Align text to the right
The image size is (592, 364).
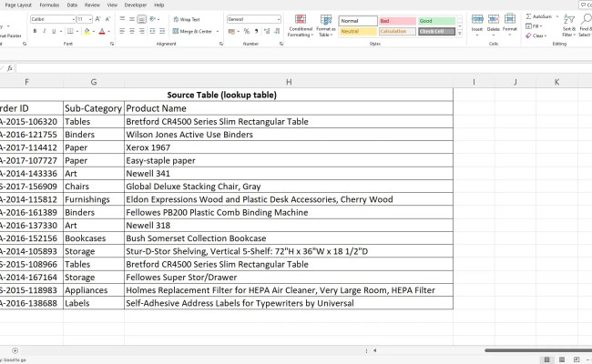(141, 31)
